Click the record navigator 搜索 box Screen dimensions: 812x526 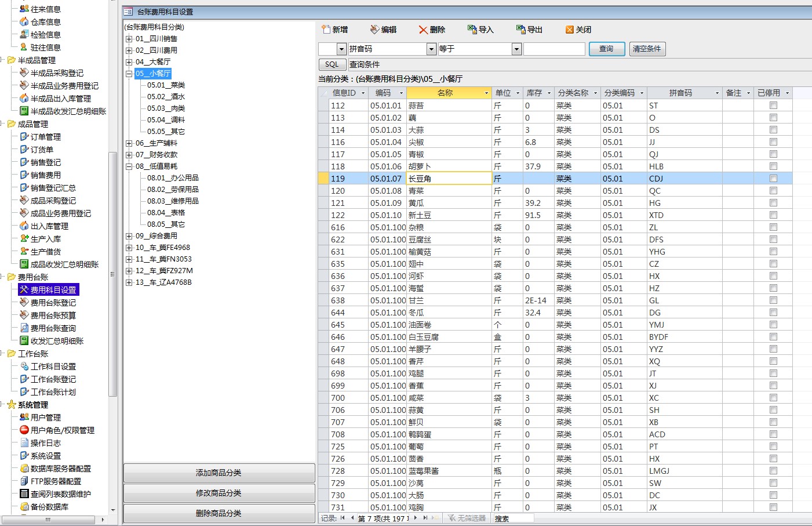coord(513,518)
